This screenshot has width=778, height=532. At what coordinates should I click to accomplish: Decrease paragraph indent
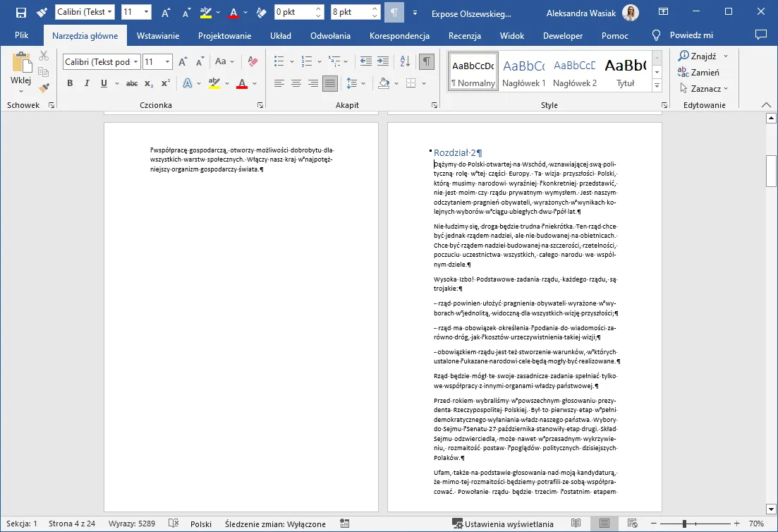[x=365, y=61]
